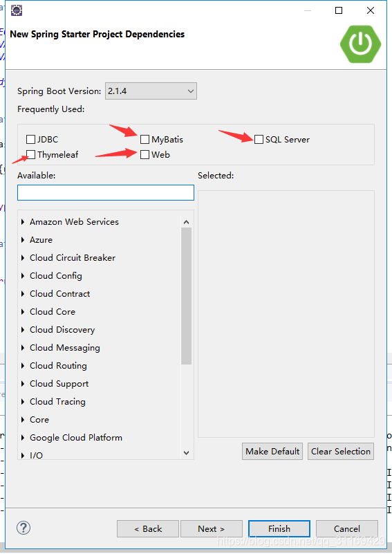The width and height of the screenshot is (392, 554).
Task: Click the Eclipse dialog icon in title bar
Action: 17,10
